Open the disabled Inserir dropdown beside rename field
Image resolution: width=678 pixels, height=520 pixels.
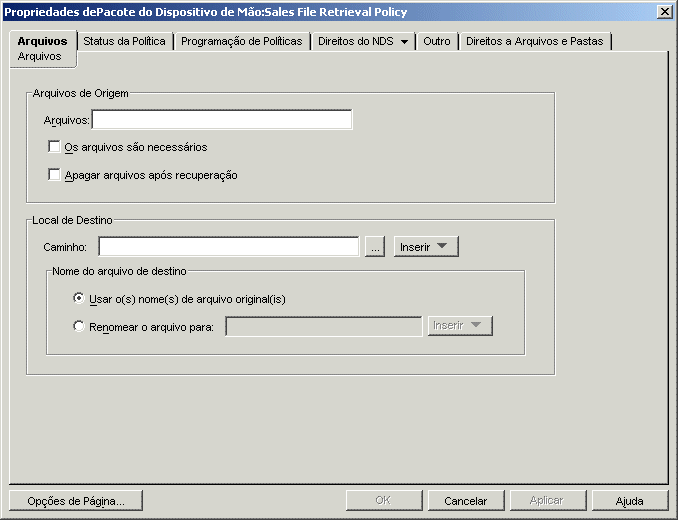460,325
